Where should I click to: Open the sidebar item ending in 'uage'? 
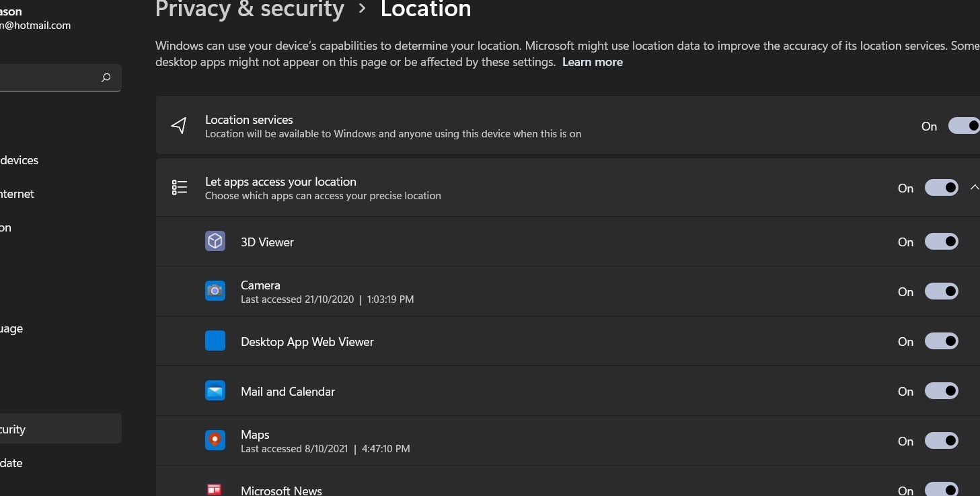[11, 328]
